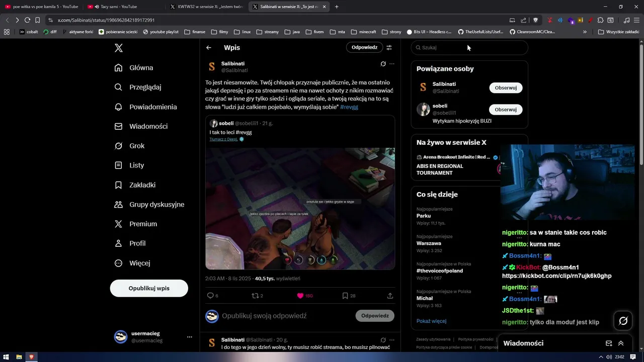Open Grok from the left sidebar
The image size is (644, 362).
[129, 146]
